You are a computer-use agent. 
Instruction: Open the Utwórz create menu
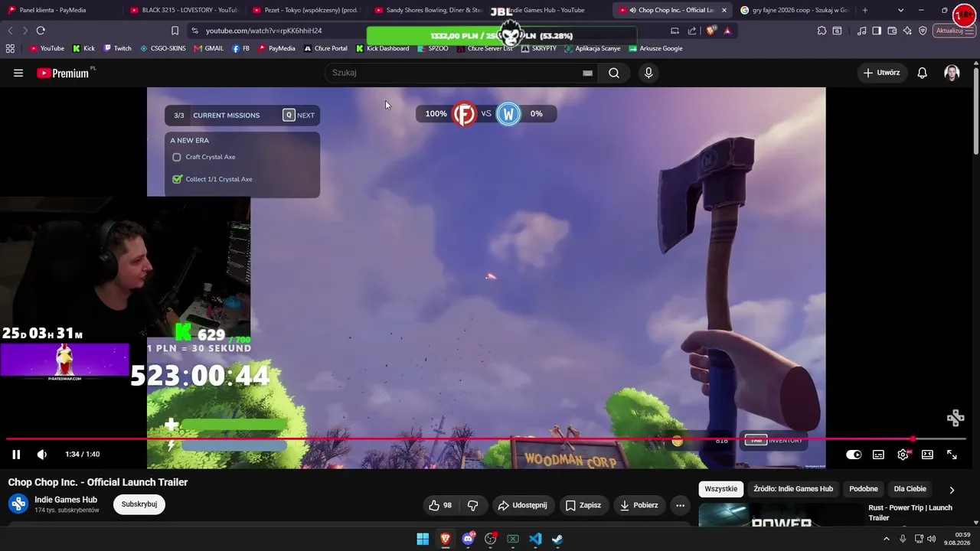(x=881, y=73)
